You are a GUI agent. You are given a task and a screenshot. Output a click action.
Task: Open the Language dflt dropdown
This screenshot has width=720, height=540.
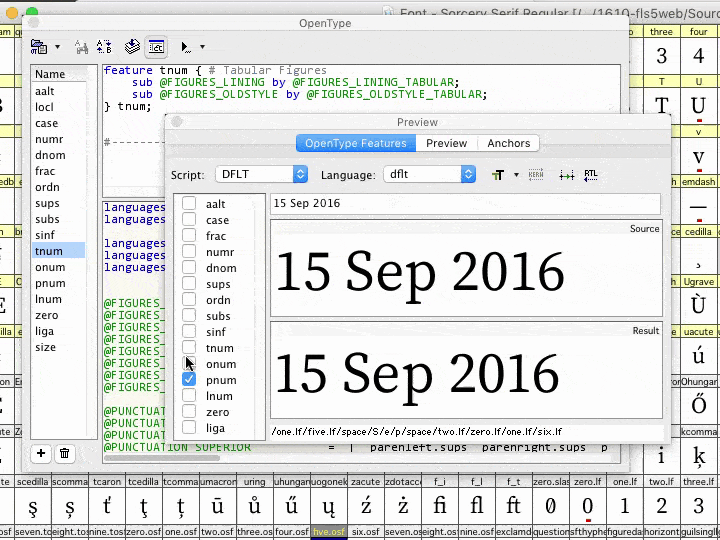coord(429,174)
